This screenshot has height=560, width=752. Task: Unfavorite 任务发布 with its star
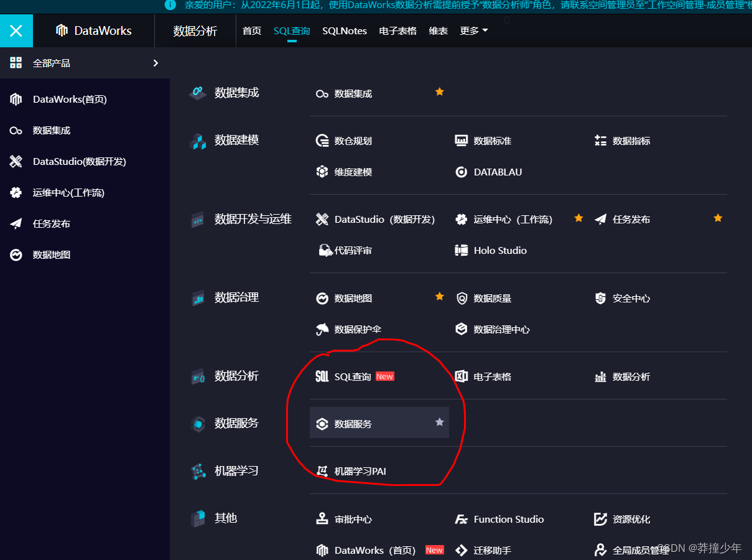[x=718, y=218]
